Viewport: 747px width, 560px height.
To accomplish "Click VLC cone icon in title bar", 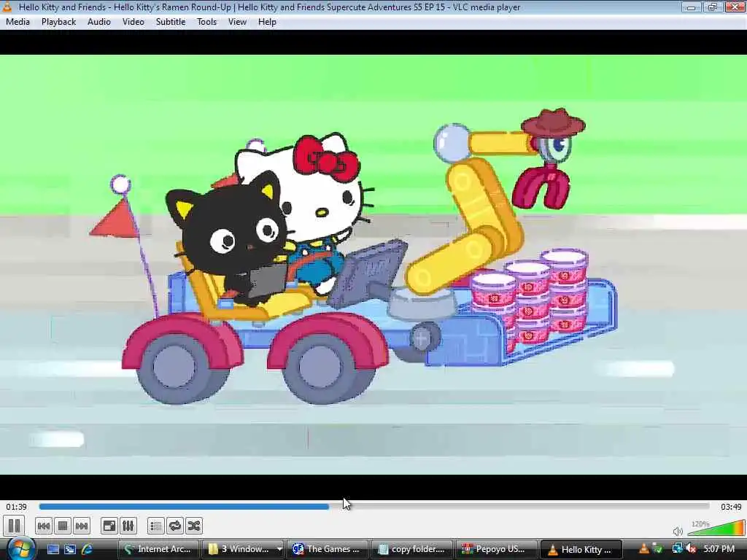I will [7, 7].
